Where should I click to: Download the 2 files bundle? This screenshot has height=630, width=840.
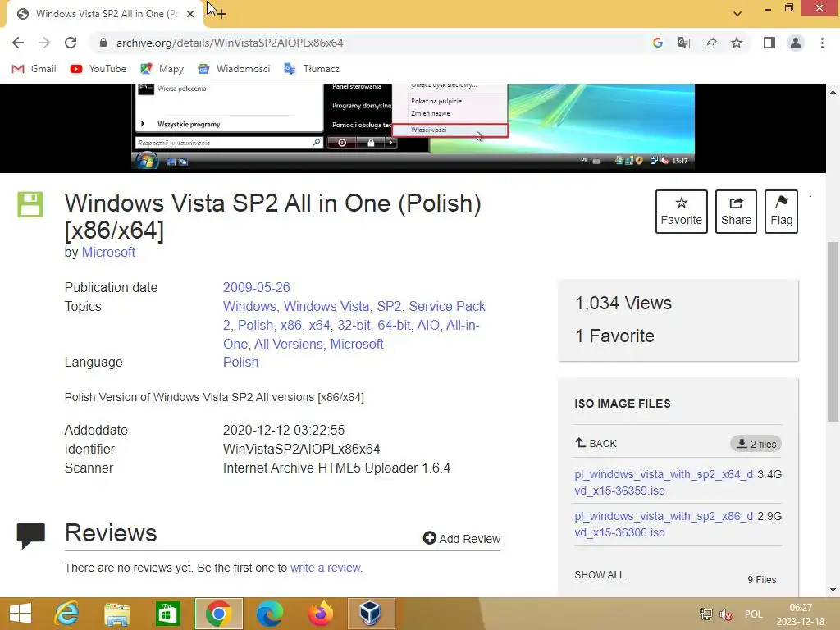[x=756, y=444]
